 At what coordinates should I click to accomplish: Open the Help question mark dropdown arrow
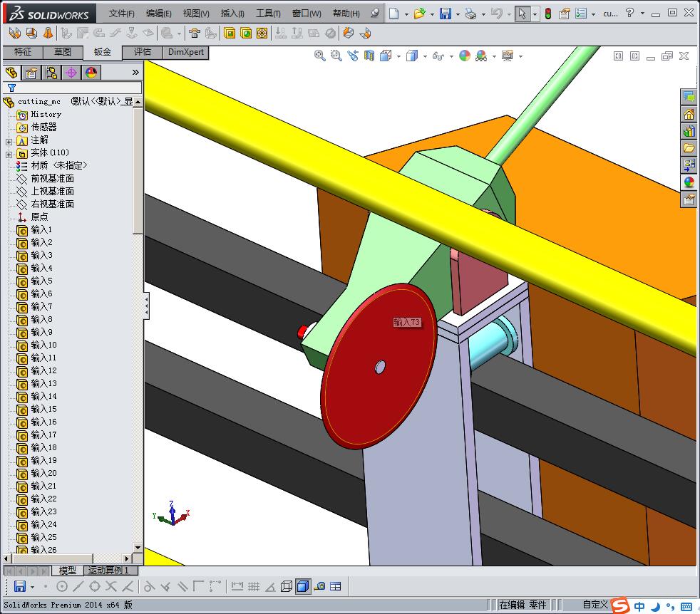[642, 14]
